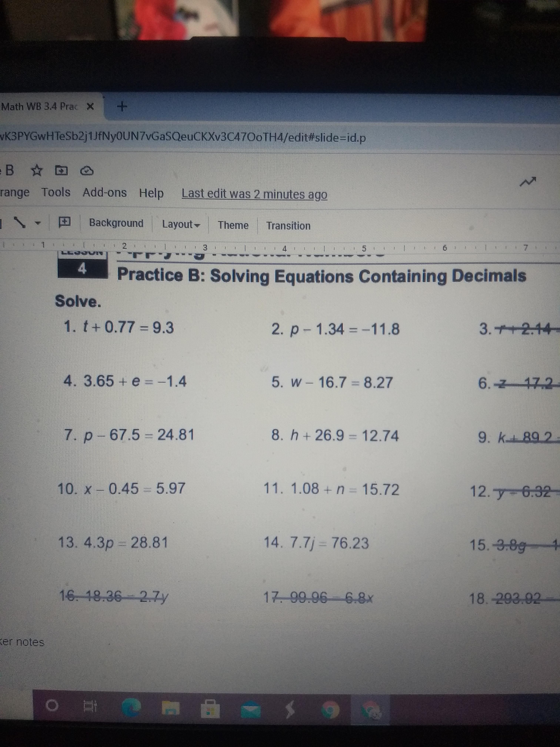Check the cloud save status icon

pos(87,171)
